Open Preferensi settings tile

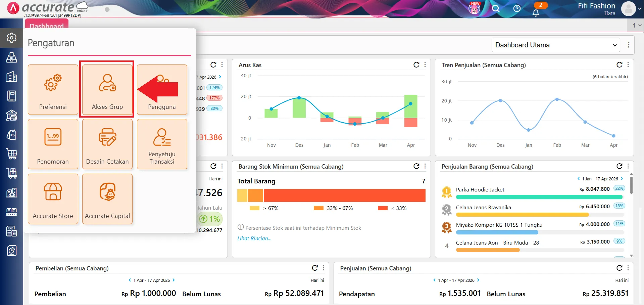point(53,90)
